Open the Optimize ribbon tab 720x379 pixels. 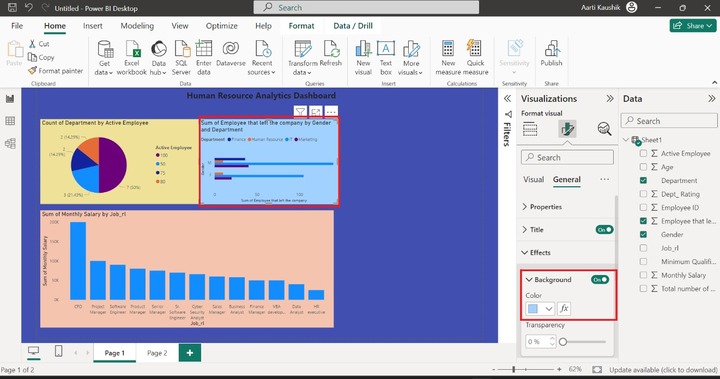click(221, 26)
